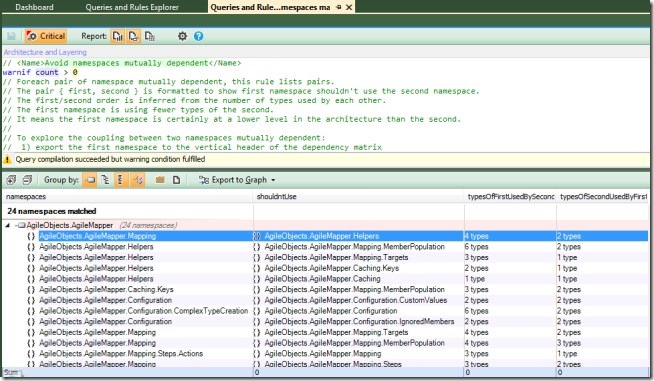Switch to the Dashboard tab

coord(34,7)
